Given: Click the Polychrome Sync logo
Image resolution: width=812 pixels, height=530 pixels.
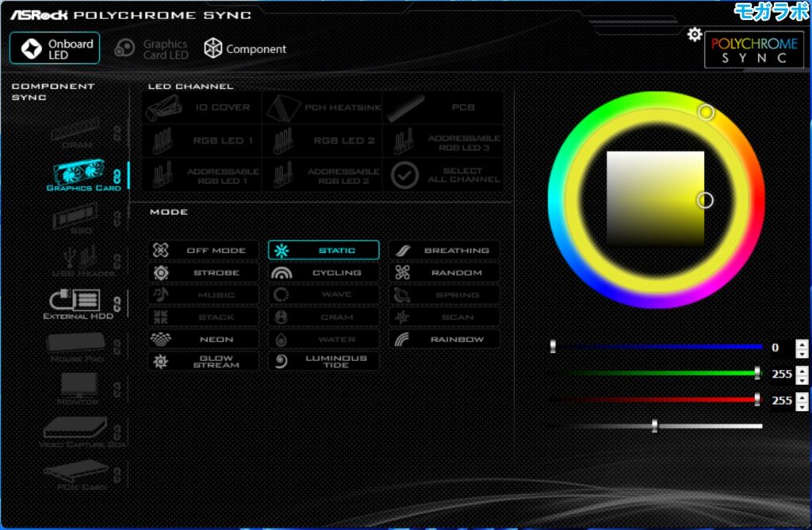Looking at the screenshot, I should click(x=754, y=50).
